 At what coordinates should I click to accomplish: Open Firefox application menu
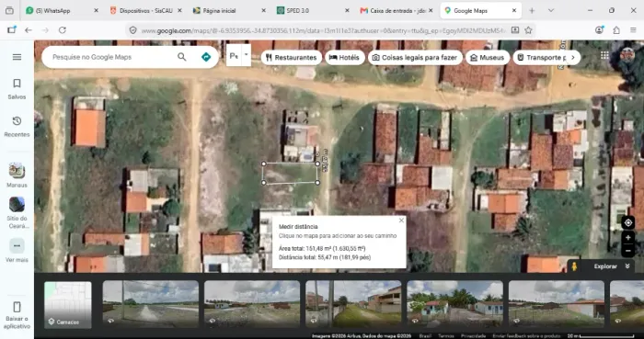(x=633, y=30)
